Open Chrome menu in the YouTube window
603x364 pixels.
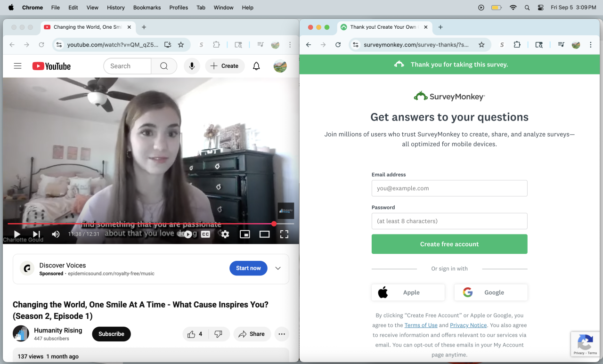[x=290, y=45]
